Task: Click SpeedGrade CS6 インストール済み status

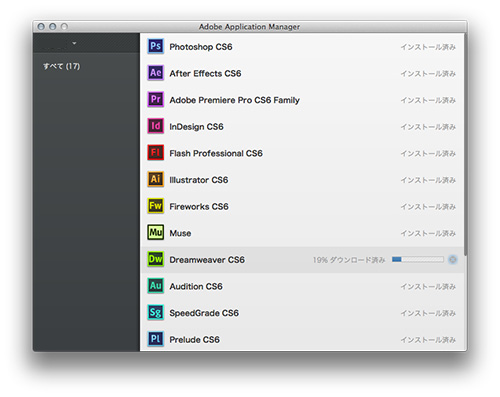Action: [428, 313]
